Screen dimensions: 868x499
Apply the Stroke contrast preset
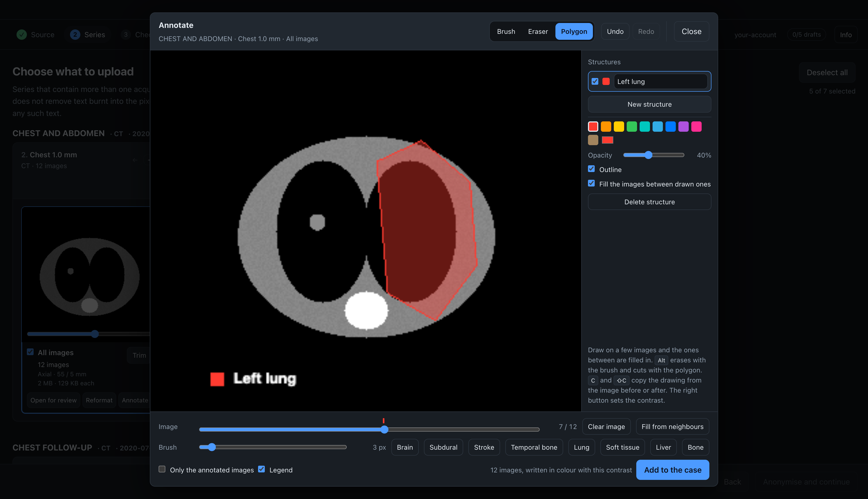484,447
